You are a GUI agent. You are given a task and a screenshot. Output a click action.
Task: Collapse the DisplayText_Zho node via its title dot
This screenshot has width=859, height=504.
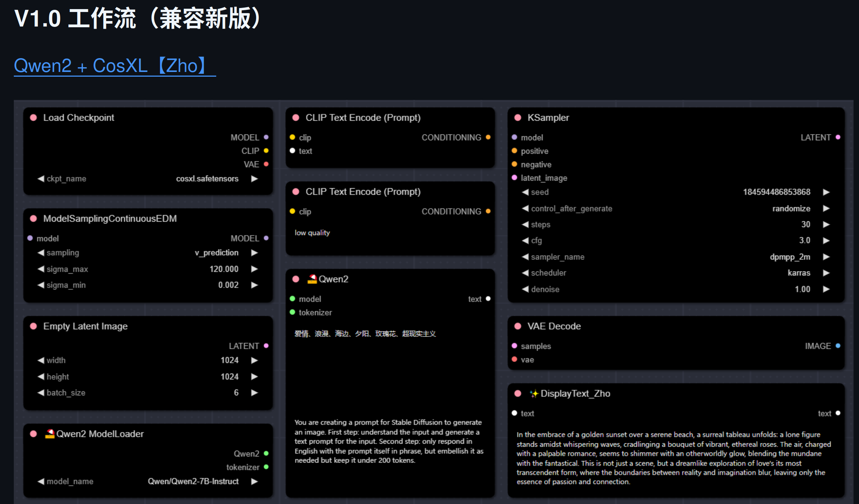[518, 394]
